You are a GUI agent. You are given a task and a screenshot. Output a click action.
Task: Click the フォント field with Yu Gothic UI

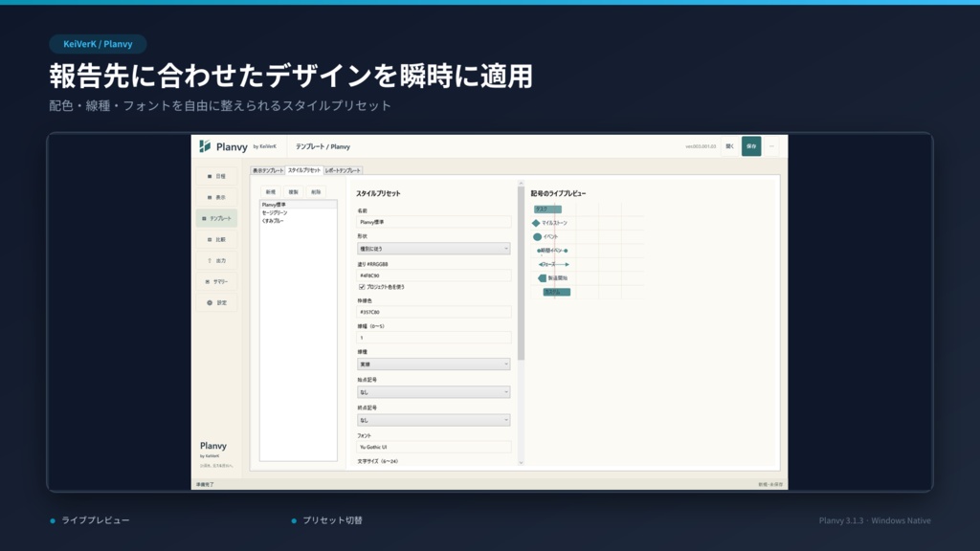click(x=434, y=448)
